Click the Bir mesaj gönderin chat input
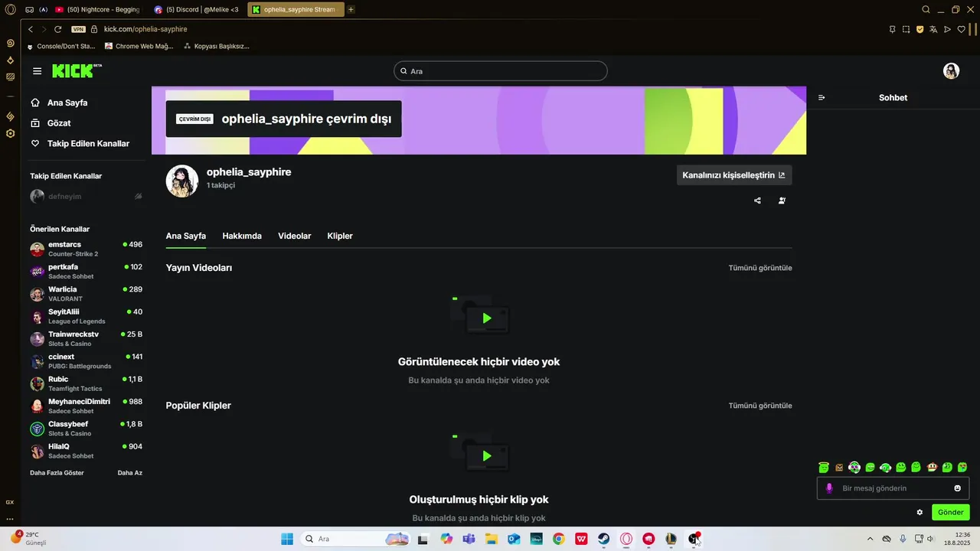980x551 pixels. click(893, 488)
